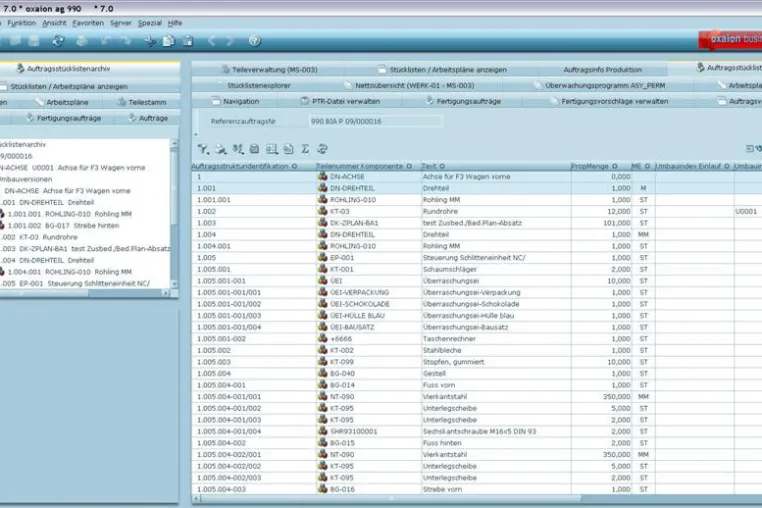Screen dimensions: 762x508
Task: Open Text column header dropdown
Action: pos(442,166)
